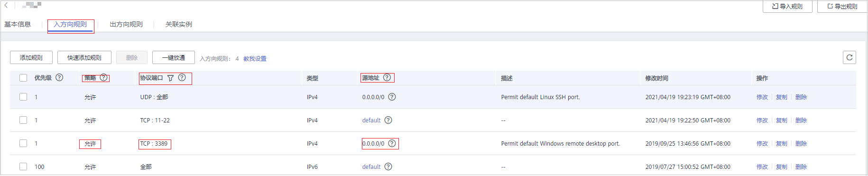This screenshot has height=176, width=868.
Task: Click the help icon next to 优先级 header
Action: click(x=59, y=77)
